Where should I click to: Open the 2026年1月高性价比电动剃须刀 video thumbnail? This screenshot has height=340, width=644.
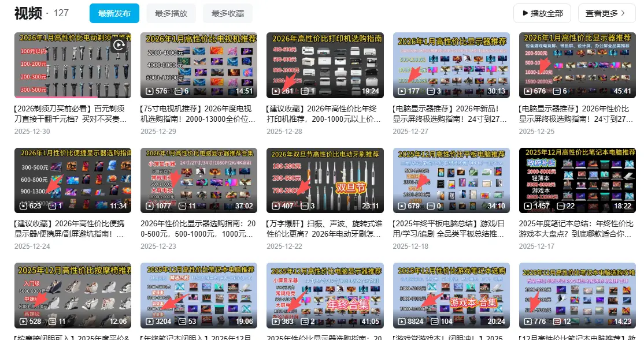[x=73, y=65]
